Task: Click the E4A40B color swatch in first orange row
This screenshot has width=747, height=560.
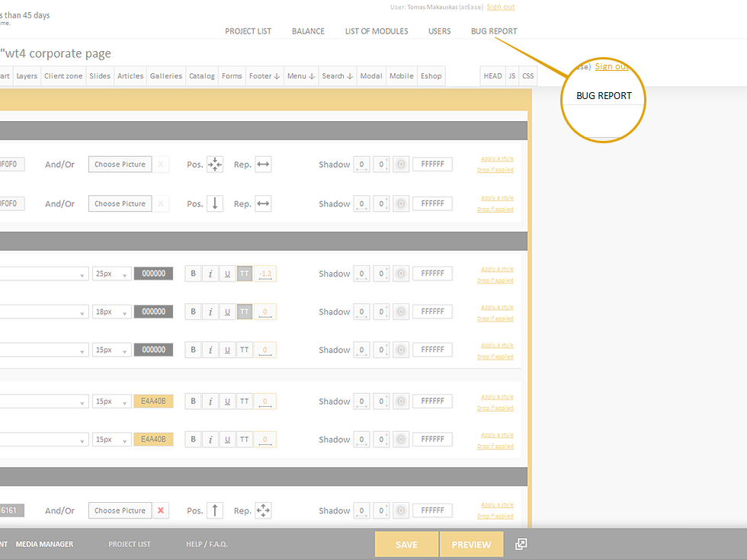Action: [153, 402]
